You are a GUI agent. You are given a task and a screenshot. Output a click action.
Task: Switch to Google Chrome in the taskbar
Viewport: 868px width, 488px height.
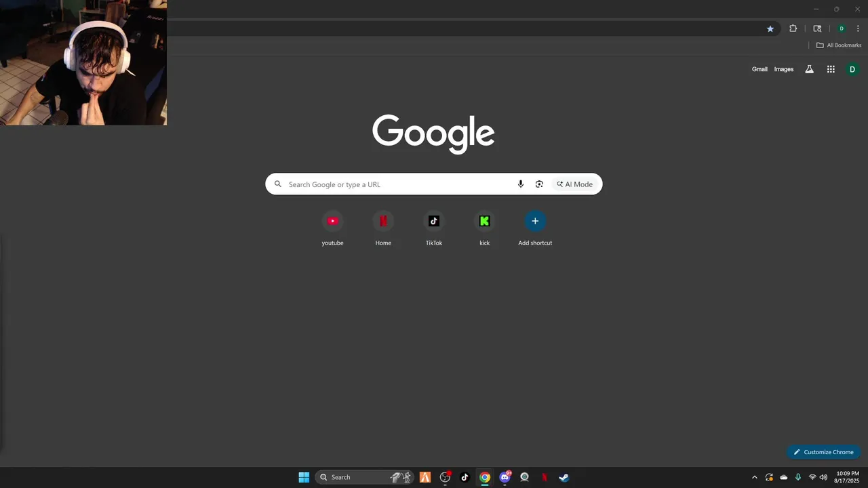[x=485, y=477]
